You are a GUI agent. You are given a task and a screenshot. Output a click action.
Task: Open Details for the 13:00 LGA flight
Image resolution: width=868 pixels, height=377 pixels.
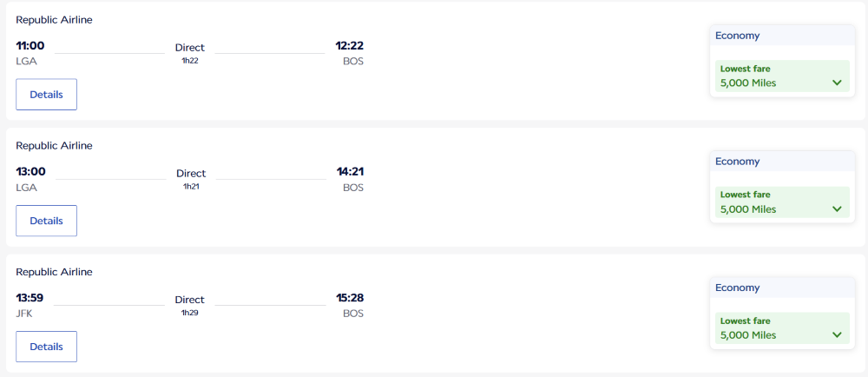(46, 221)
